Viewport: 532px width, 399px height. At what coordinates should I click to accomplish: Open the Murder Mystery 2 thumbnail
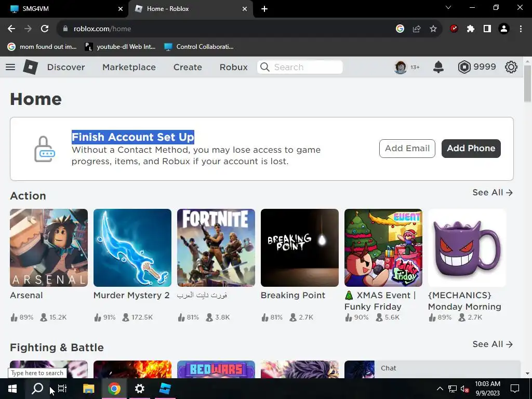132,248
